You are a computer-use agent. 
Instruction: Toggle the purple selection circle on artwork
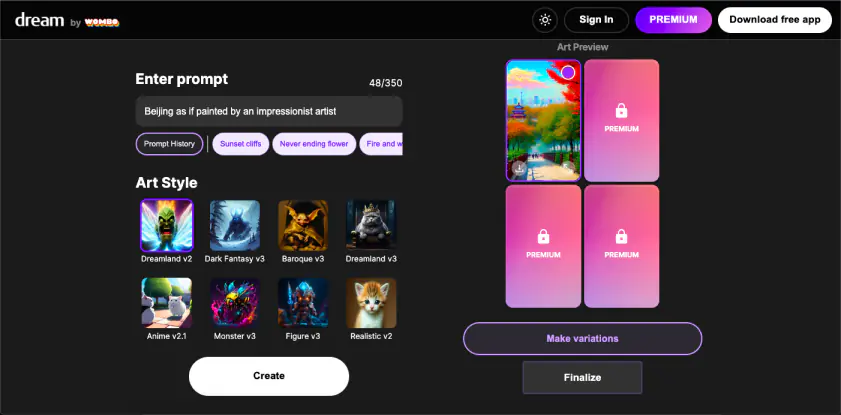(568, 72)
